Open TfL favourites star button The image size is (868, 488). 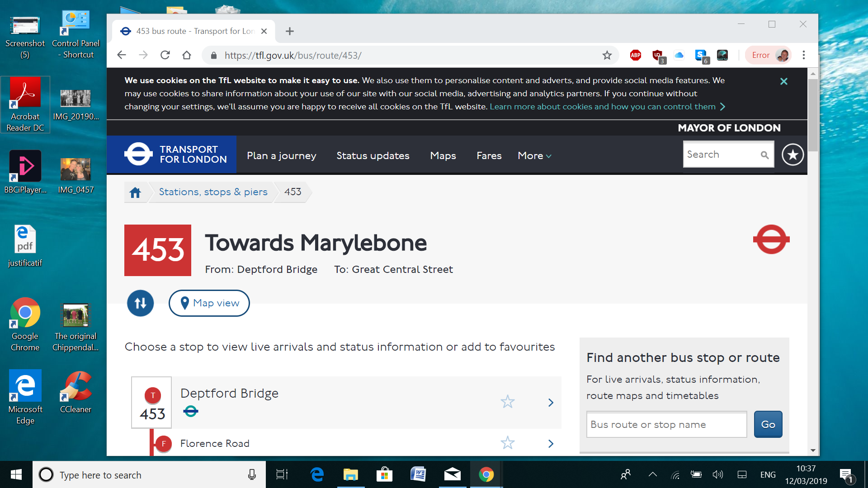pyautogui.click(x=793, y=155)
